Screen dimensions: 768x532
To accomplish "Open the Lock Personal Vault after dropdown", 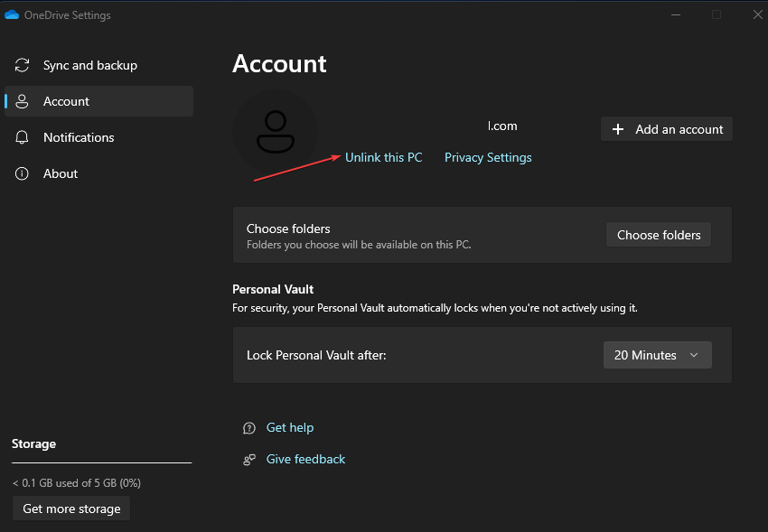I will [x=657, y=355].
